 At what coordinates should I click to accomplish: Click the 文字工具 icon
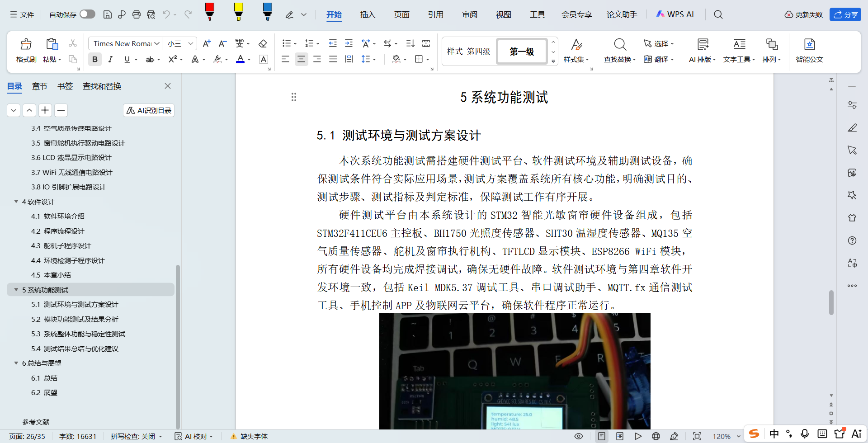(739, 44)
